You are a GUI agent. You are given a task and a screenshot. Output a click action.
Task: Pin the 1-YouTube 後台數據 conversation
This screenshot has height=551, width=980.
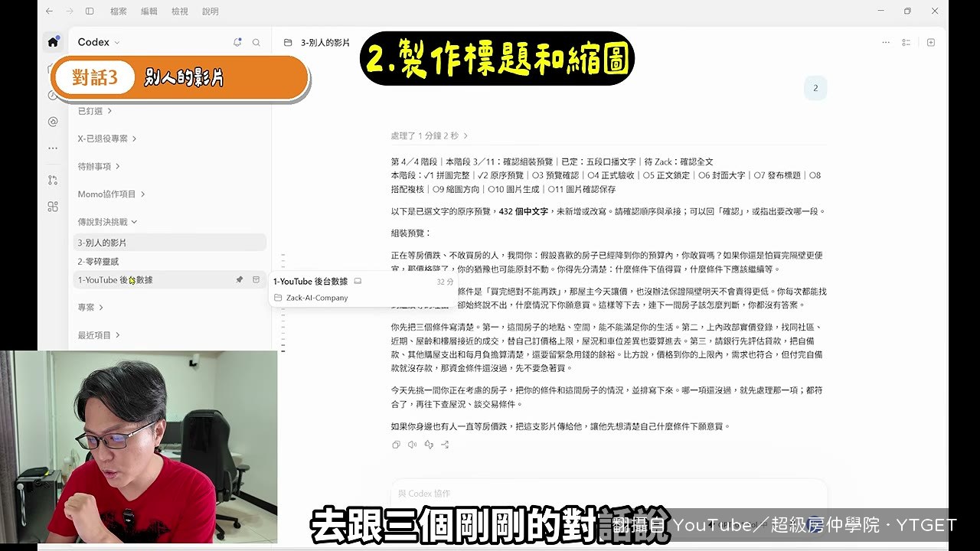(x=240, y=280)
